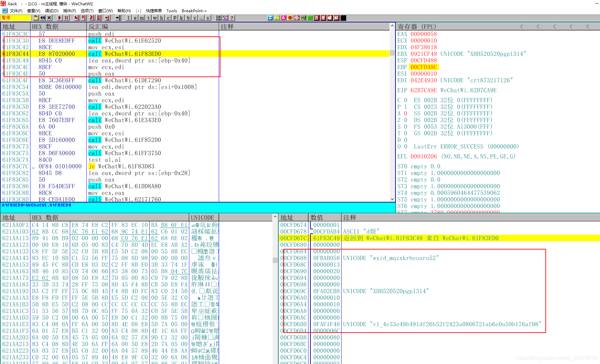Open file toolbar icon
Viewport: 600px width, 364px height.
coord(36,18)
